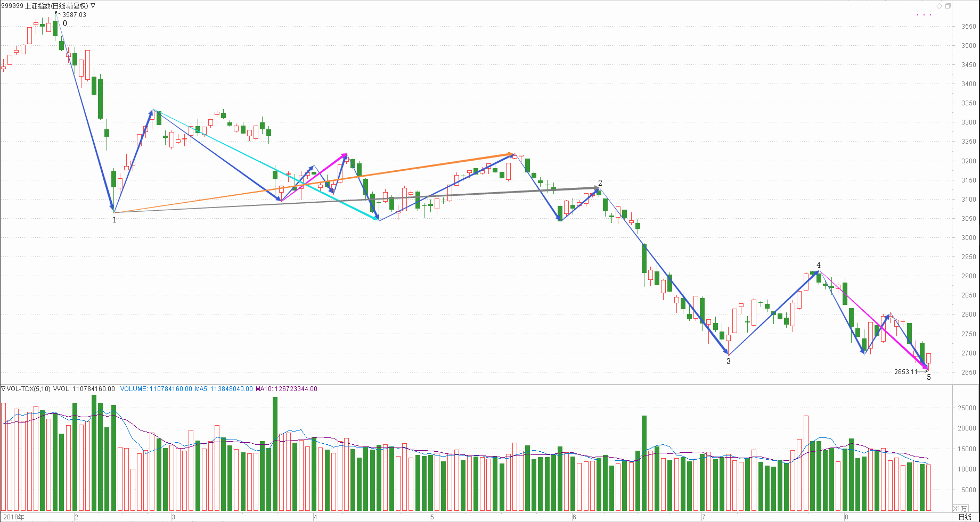Select wave point label 3

729,361
